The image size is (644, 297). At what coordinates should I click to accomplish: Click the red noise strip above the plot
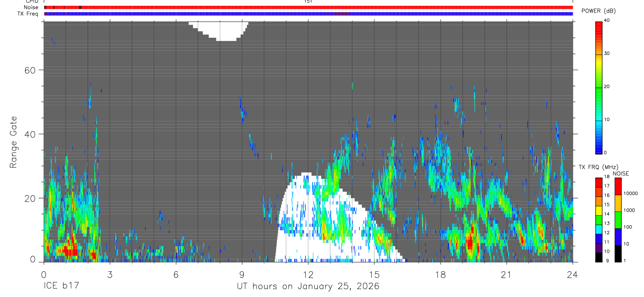pyautogui.click(x=308, y=7)
